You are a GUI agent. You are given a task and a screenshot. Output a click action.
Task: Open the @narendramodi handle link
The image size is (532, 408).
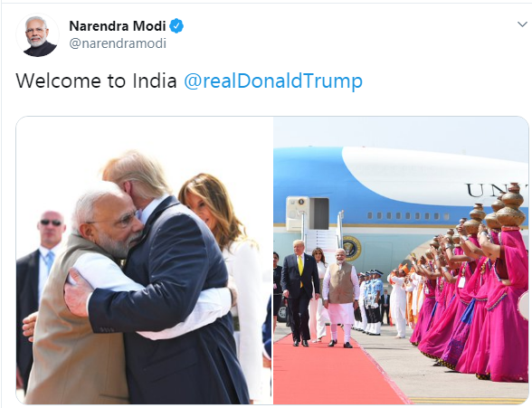(118, 43)
